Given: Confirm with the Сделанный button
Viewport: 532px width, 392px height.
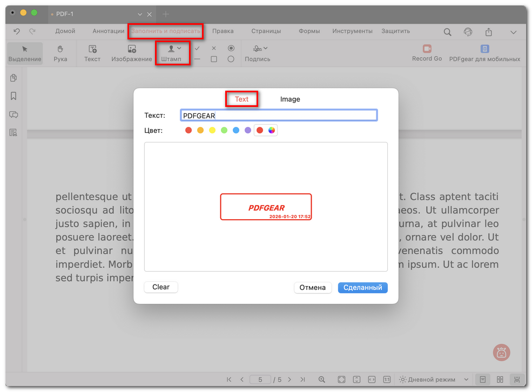Looking at the screenshot, I should [x=363, y=288].
